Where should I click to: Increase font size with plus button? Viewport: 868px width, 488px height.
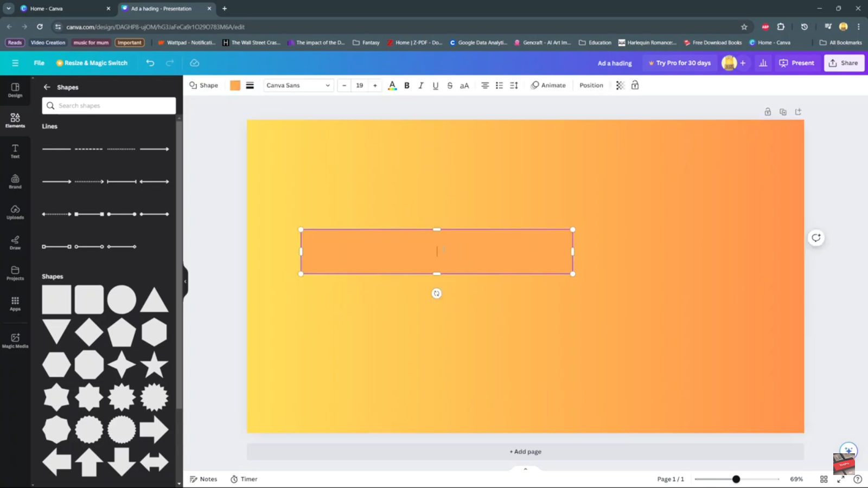click(375, 85)
